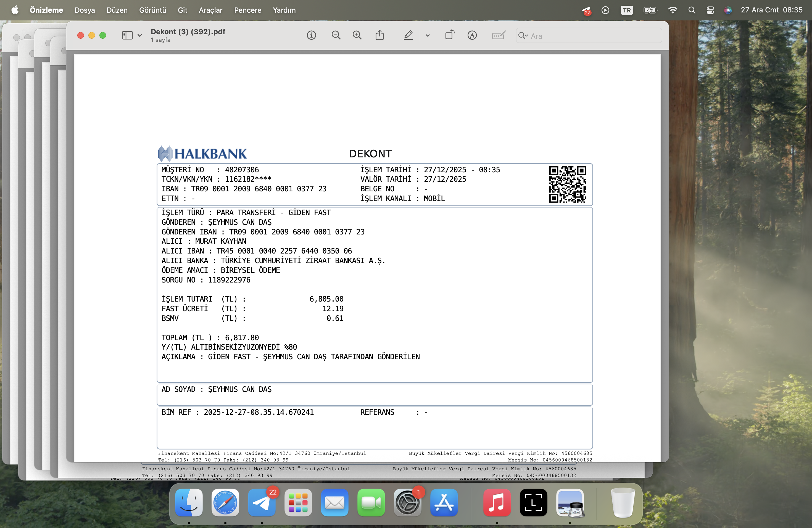The width and height of the screenshot is (812, 528).
Task: Open the date and time notification center
Action: pyautogui.click(x=771, y=10)
